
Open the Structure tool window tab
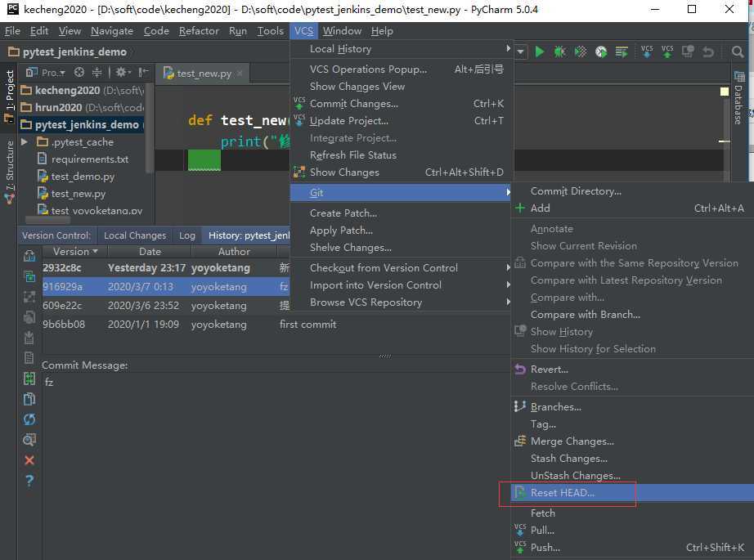10,171
